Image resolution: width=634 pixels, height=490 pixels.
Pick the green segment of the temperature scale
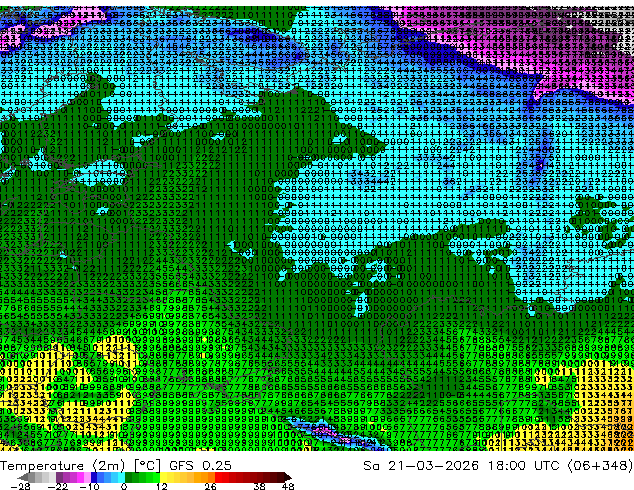pyautogui.click(x=142, y=477)
